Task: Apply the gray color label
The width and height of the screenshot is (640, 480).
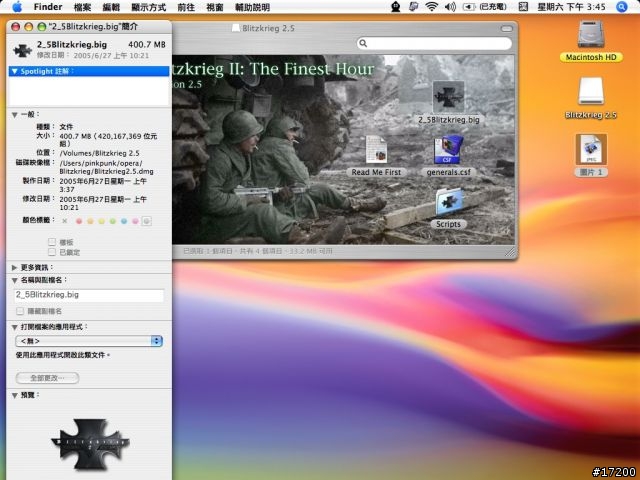Action: (147, 221)
